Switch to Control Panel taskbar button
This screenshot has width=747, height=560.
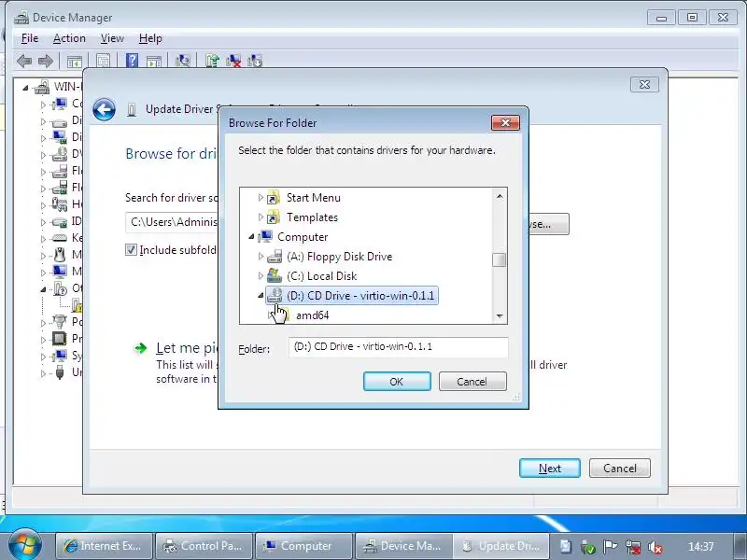tap(204, 546)
